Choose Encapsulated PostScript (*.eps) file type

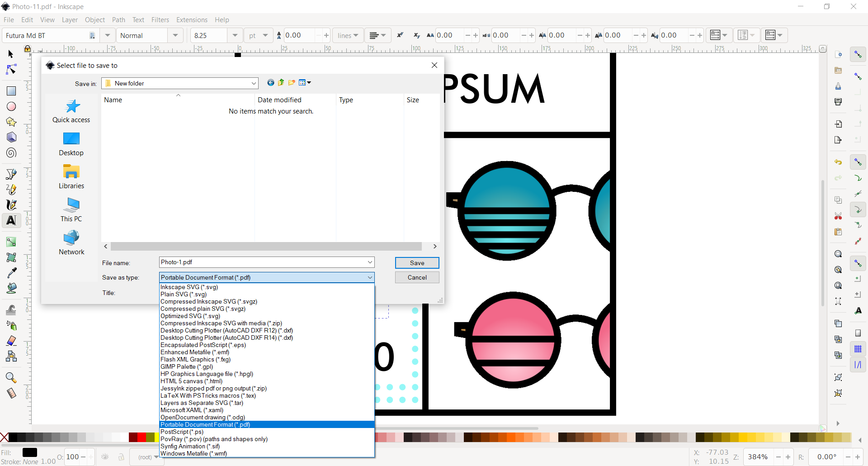203,345
